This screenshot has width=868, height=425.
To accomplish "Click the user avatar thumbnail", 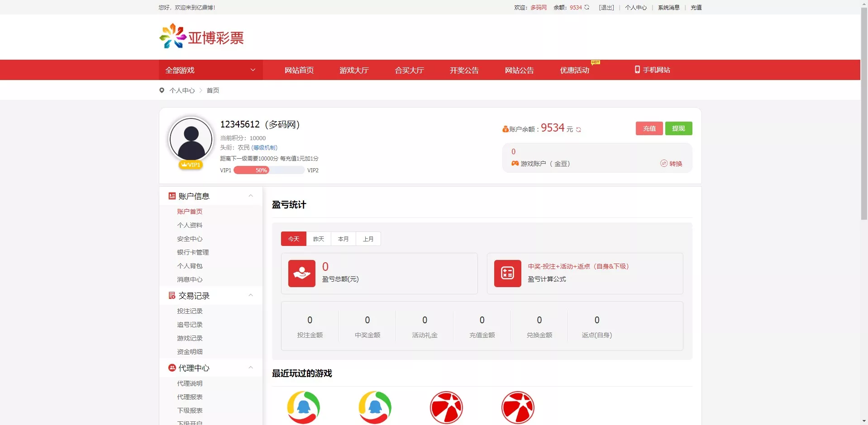I will tap(191, 139).
